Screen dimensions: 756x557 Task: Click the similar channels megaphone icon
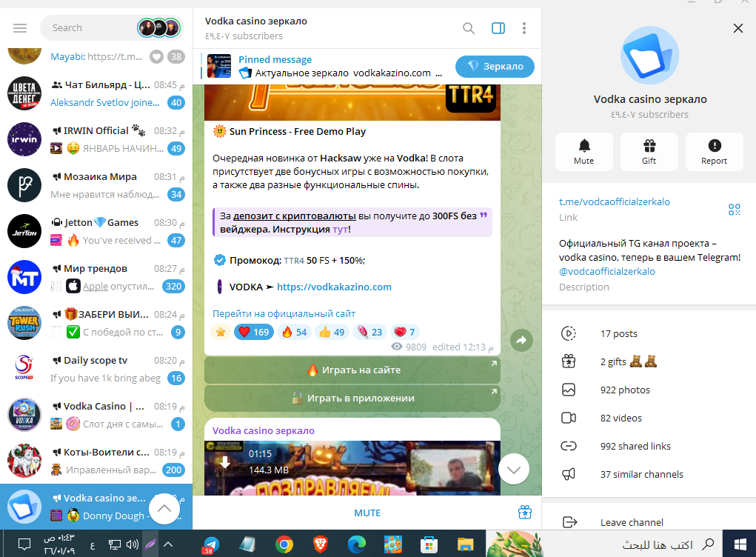tap(569, 474)
